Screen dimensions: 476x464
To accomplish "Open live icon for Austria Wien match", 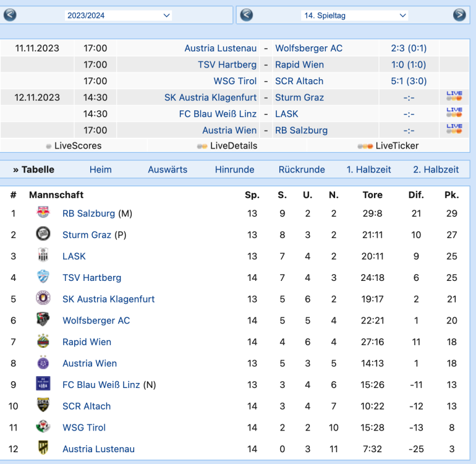I will coord(454,130).
